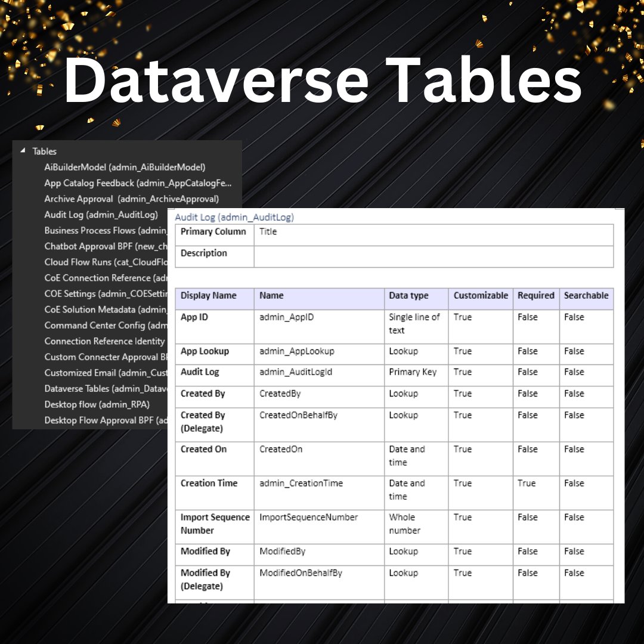
Task: Select the Created By display name cell
Action: pyautogui.click(x=215, y=397)
